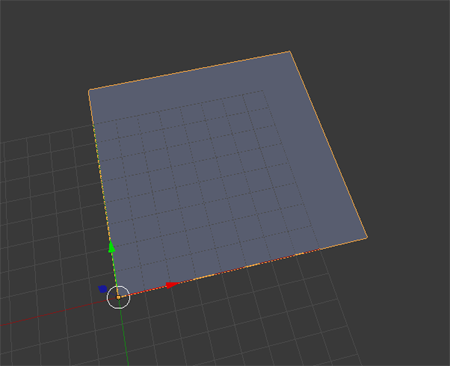Select the orange origin point of the plane
This screenshot has width=450, height=366.
coord(118,297)
